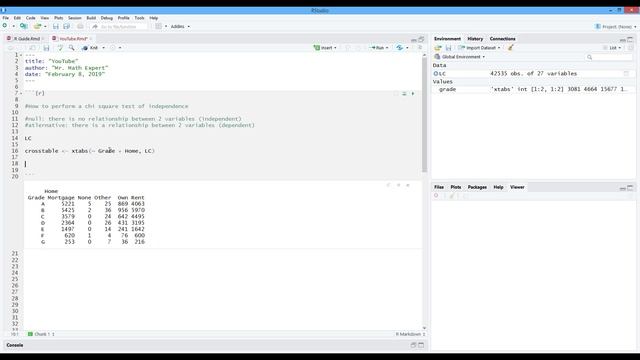
Task: Focus the Go to file/function field
Action: 119,27
